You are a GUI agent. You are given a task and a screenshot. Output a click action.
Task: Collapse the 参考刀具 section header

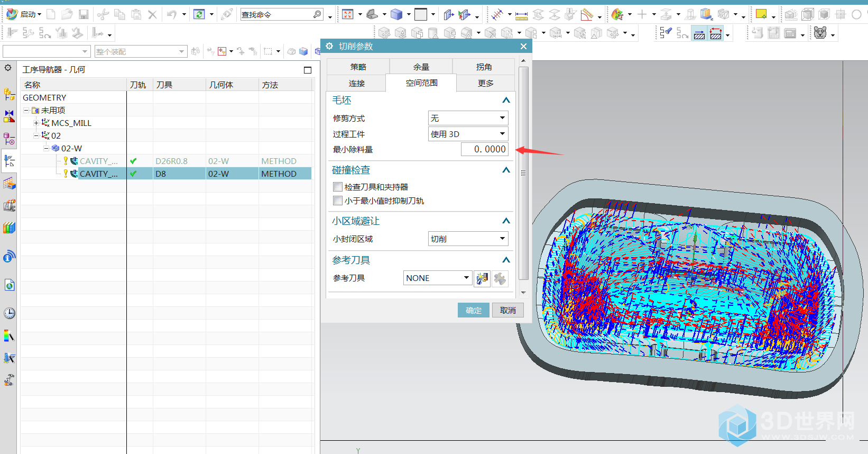506,260
